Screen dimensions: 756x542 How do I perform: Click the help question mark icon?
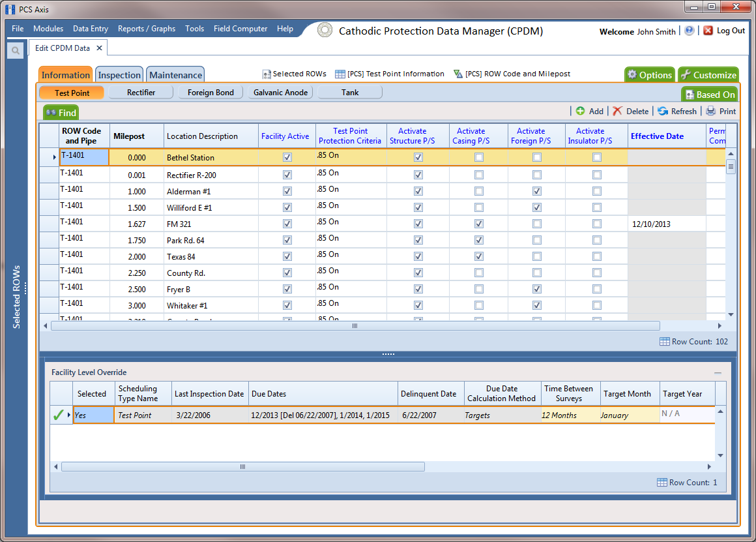tap(690, 31)
